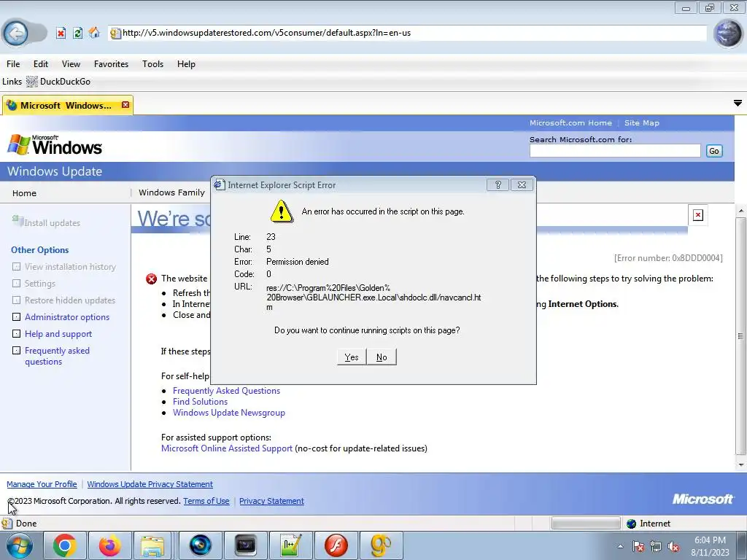Image resolution: width=747 pixels, height=560 pixels.
Task: Open the Frequently Asked Questions self-help link
Action: 226,391
